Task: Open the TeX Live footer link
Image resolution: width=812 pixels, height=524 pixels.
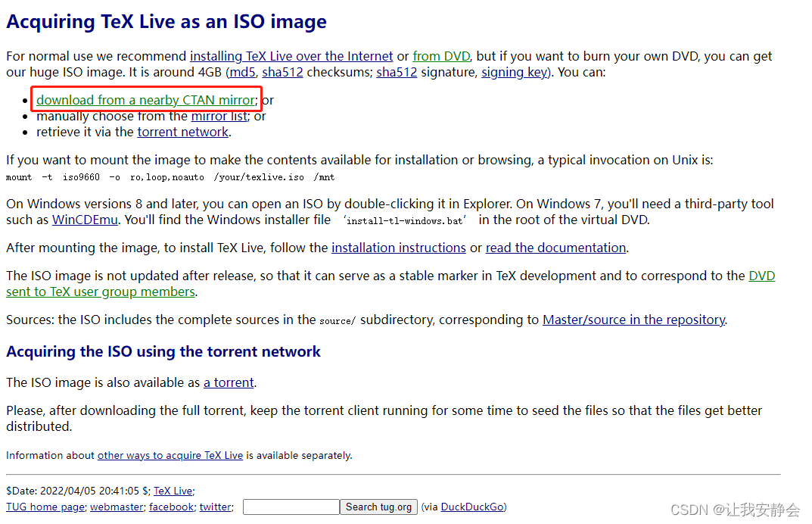Action: (x=173, y=491)
